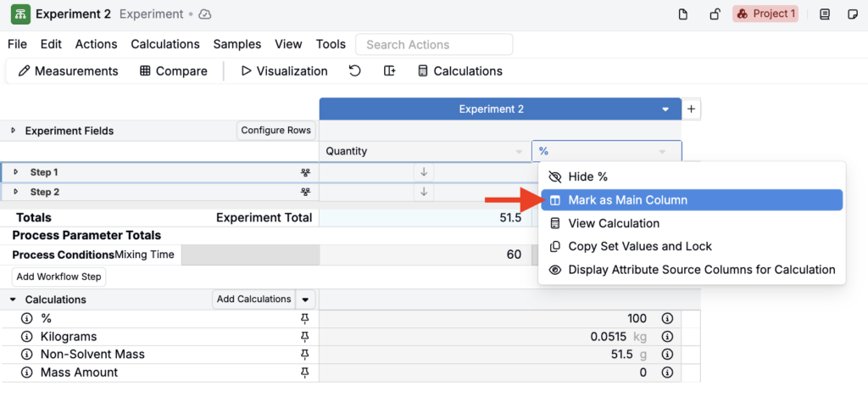The image size is (868, 403).
Task: Click the Search Actions input field
Action: 434,44
